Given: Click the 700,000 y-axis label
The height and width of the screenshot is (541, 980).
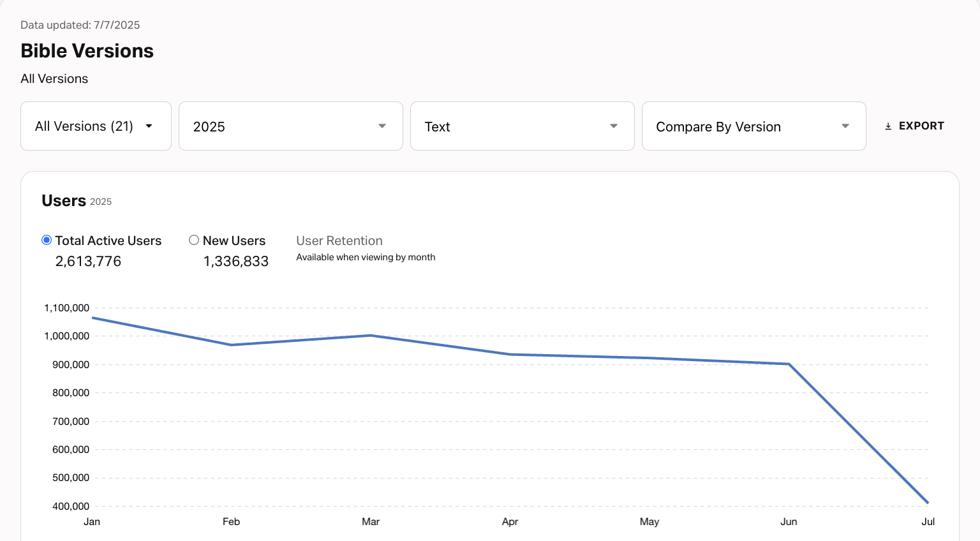Looking at the screenshot, I should (x=71, y=422).
